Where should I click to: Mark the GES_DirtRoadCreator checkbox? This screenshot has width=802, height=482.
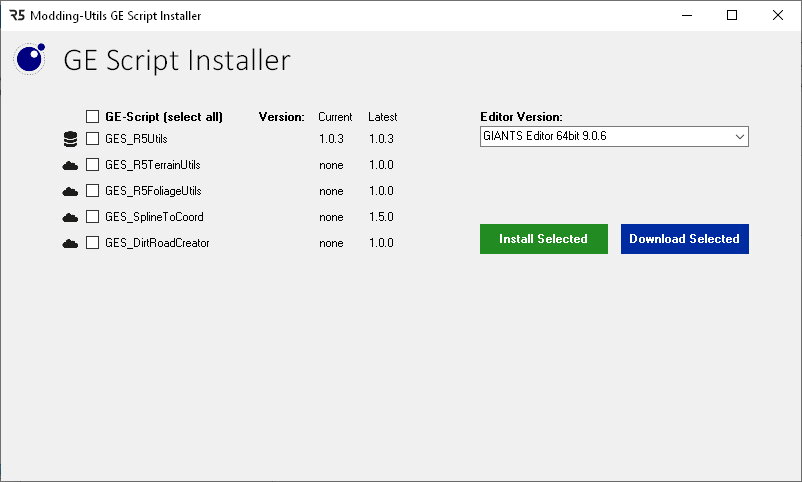(x=93, y=243)
